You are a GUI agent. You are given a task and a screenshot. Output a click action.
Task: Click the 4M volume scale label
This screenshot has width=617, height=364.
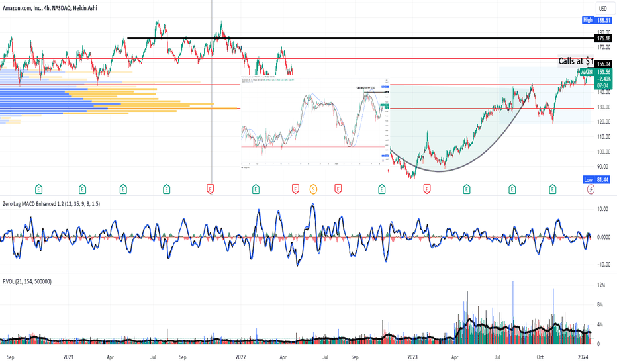pyautogui.click(x=600, y=324)
